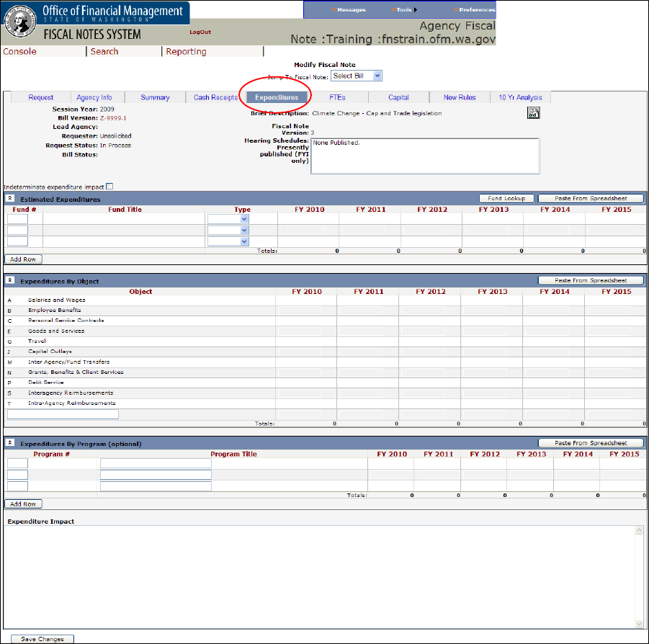Open the Tools menu in top bar
The image size is (649, 644).
pos(404,9)
